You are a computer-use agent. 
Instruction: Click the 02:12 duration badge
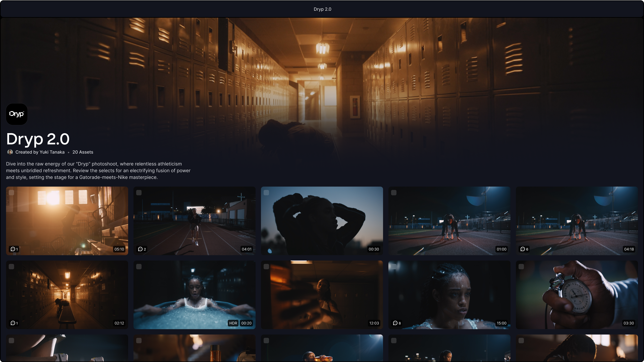click(x=119, y=323)
